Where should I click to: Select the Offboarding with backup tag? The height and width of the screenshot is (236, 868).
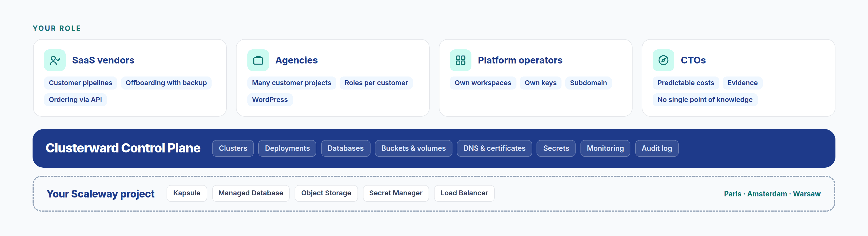pyautogui.click(x=166, y=83)
